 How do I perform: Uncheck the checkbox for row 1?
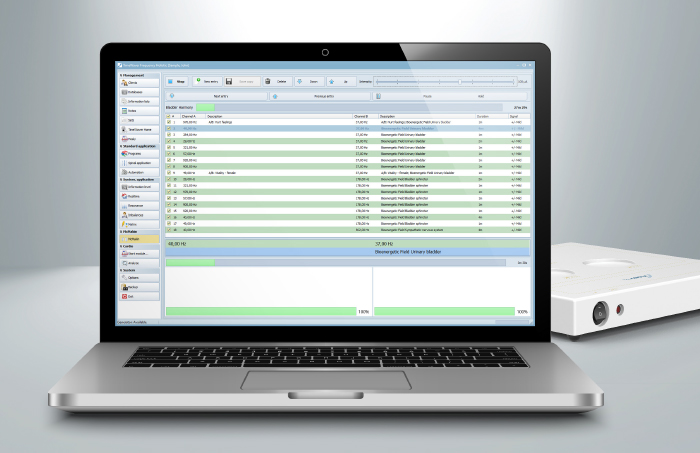click(x=170, y=122)
